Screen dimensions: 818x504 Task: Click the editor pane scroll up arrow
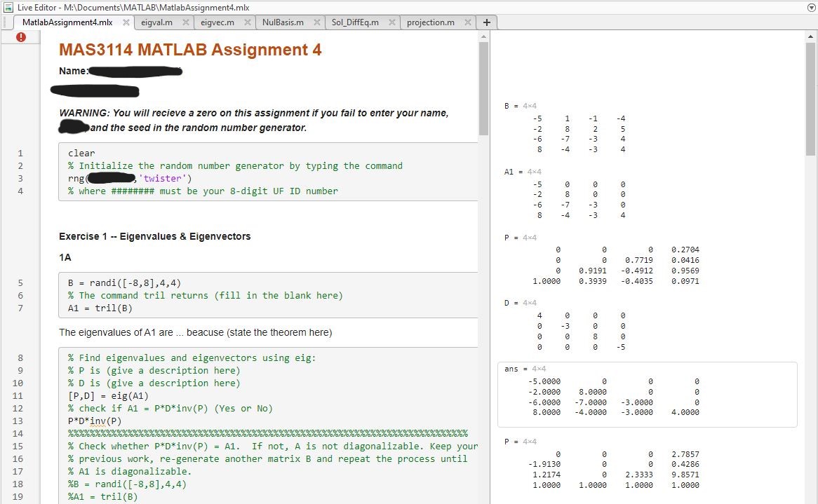pyautogui.click(x=483, y=36)
